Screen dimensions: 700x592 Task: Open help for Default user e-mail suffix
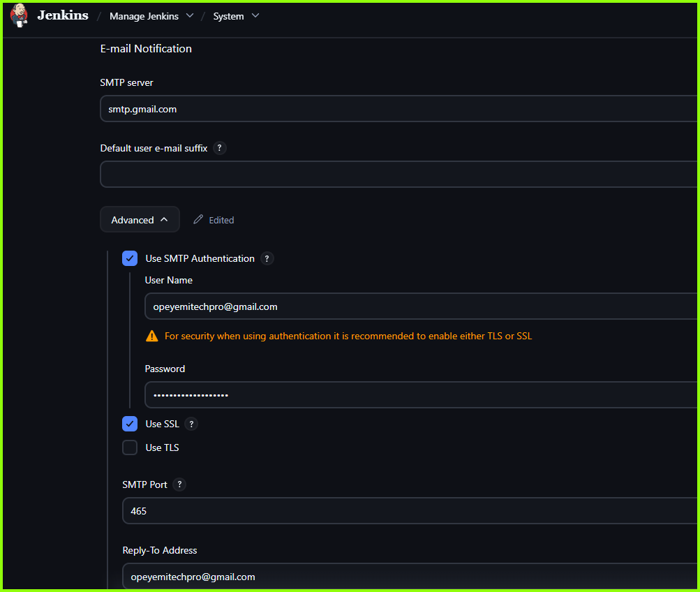click(219, 148)
